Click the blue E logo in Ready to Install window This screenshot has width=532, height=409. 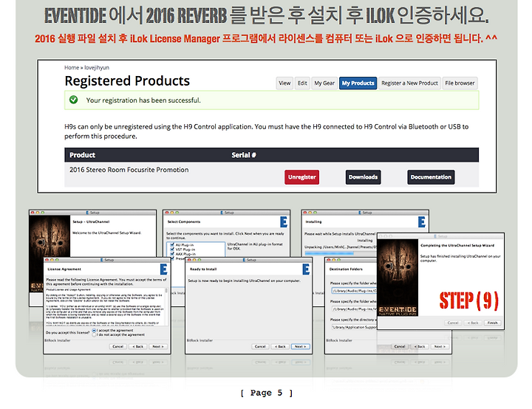306,269
